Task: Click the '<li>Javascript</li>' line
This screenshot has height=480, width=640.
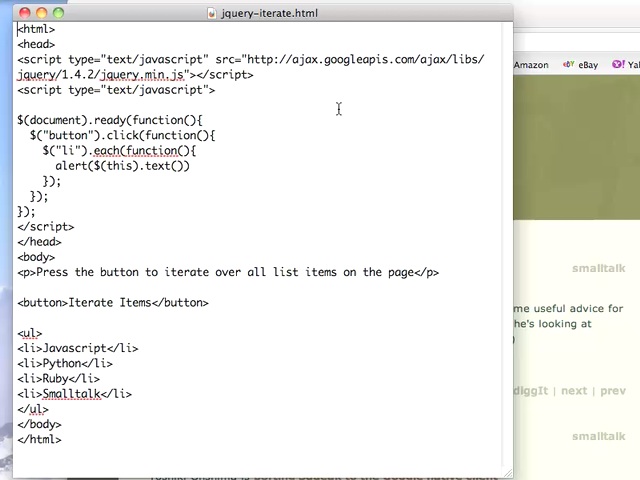Action: 78,348
